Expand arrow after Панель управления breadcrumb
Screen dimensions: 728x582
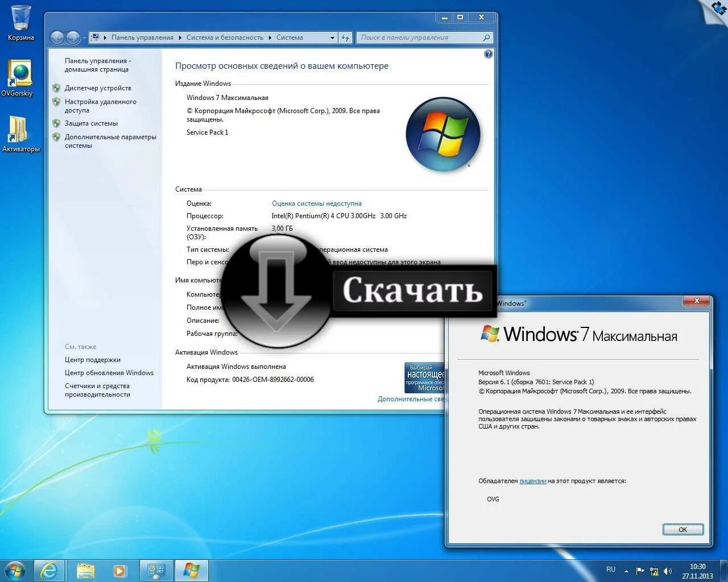[180, 38]
